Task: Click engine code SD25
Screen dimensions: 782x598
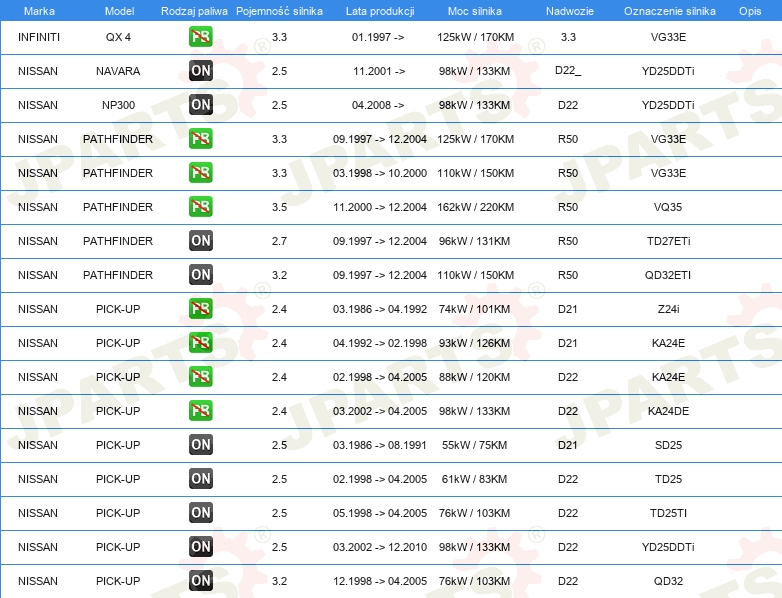Action: click(x=668, y=445)
